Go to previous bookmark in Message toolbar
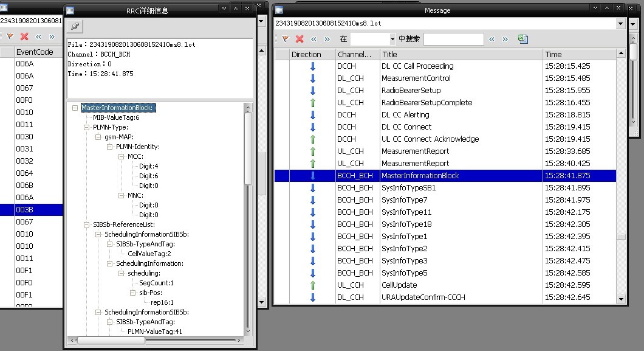This screenshot has height=351, width=644. tap(313, 40)
